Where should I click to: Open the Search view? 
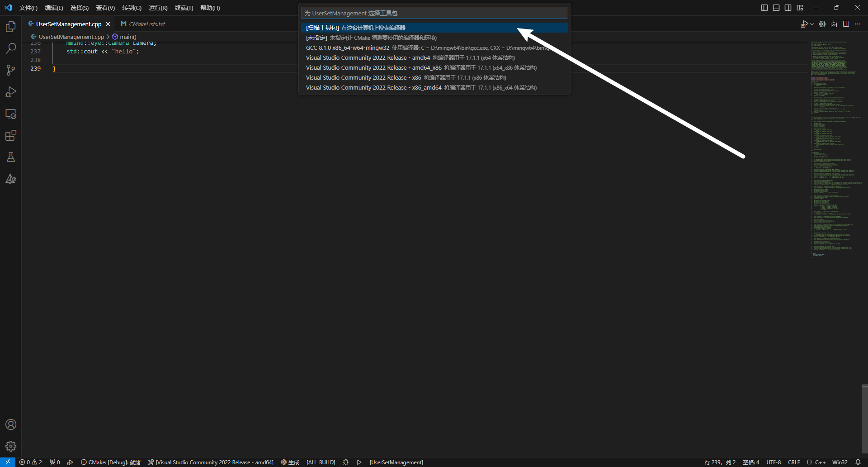coord(11,48)
